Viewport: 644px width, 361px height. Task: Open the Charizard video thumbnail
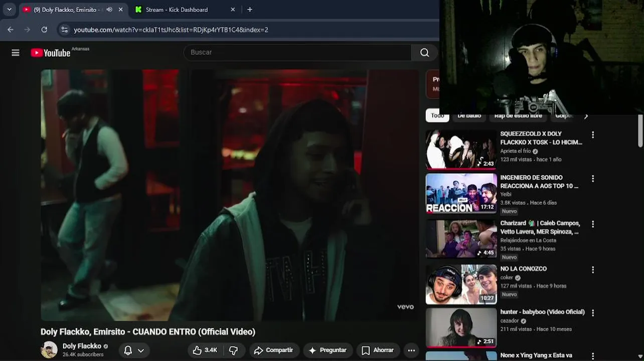[x=461, y=239]
